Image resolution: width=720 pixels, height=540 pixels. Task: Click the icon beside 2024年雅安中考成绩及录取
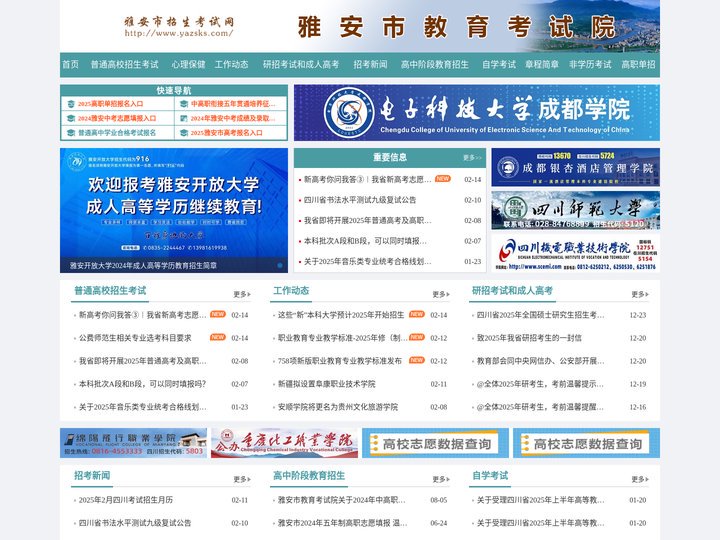(x=184, y=118)
